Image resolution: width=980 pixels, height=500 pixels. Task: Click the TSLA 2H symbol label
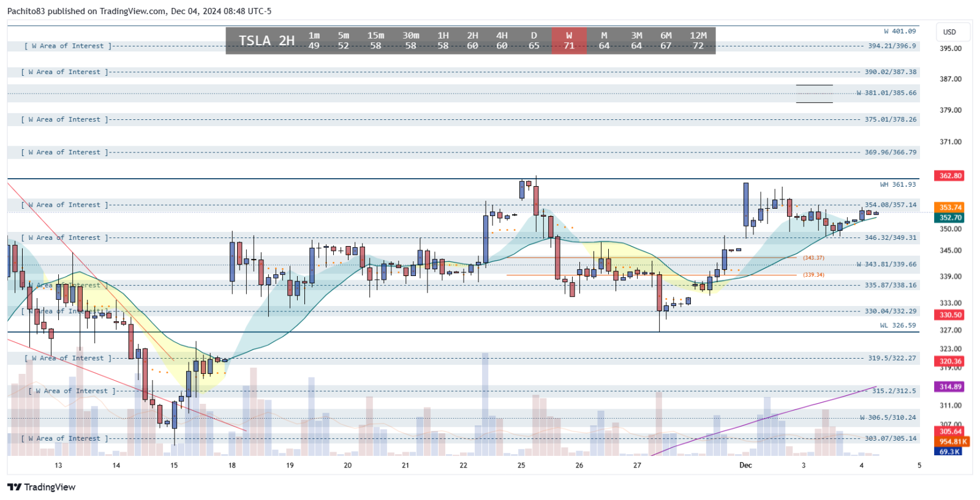pyautogui.click(x=266, y=40)
